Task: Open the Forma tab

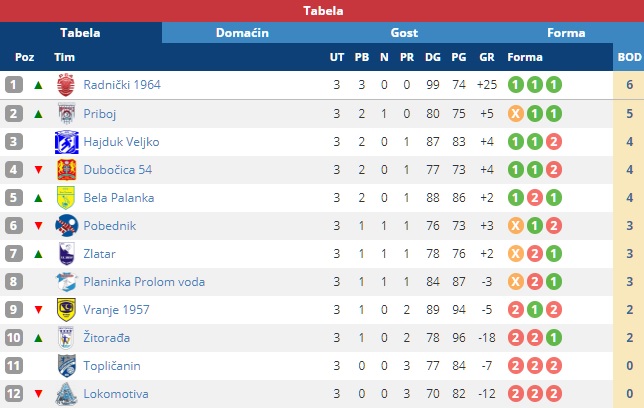Action: (566, 32)
